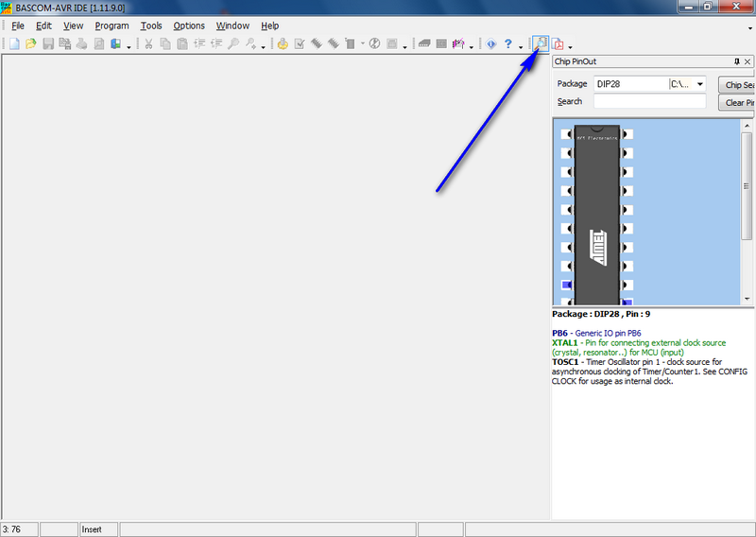The width and height of the screenshot is (756, 537).
Task: Close the Chip PinOut panel
Action: pos(747,61)
